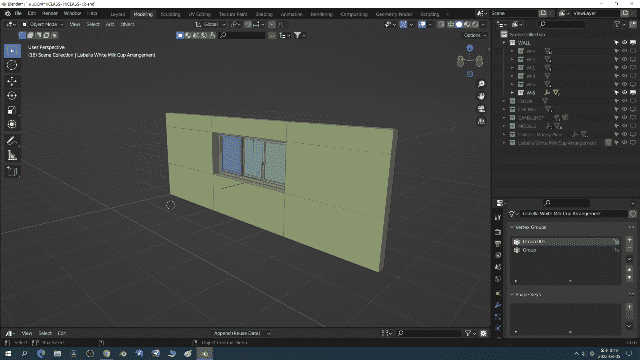Move vertex group down arrow
640x360 pixels.
pos(629,278)
